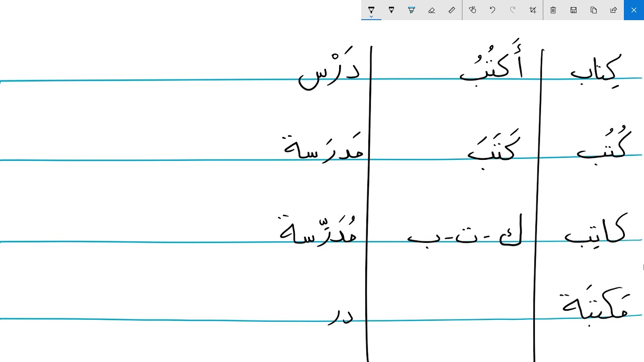Toggle the ruler tool
Viewport: 644px width, 362px height.
click(452, 10)
